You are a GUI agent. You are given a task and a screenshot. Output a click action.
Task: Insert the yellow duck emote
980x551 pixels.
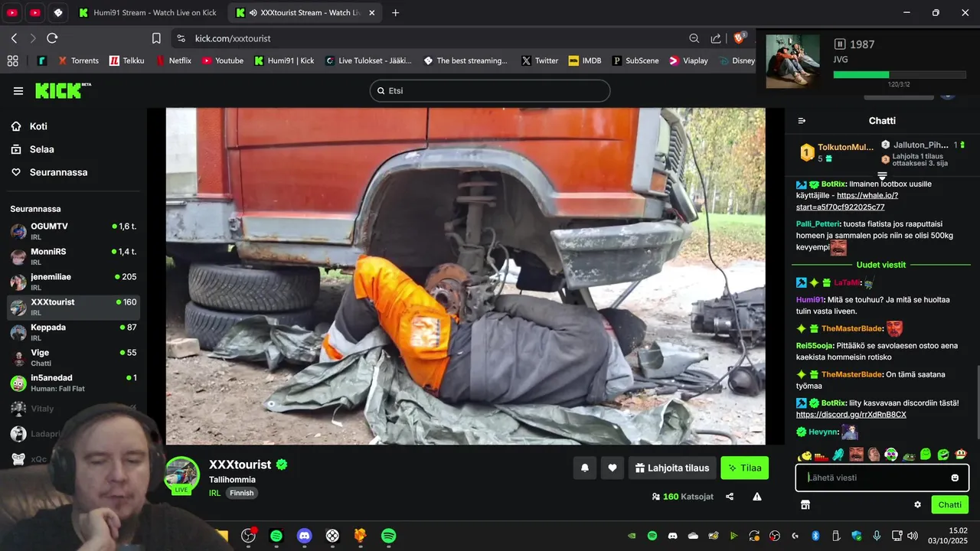[805, 455]
